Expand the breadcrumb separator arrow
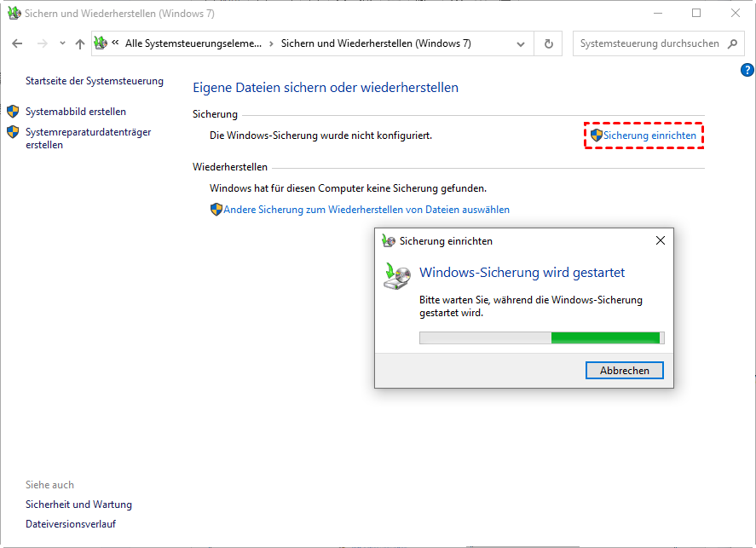The image size is (756, 548). tap(271, 43)
